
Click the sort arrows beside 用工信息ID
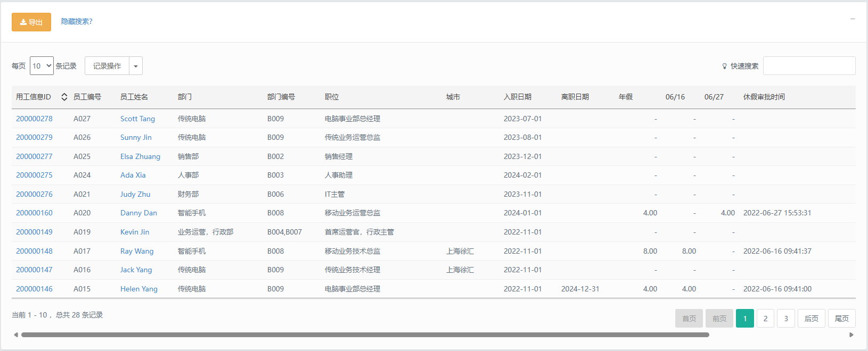(x=64, y=97)
